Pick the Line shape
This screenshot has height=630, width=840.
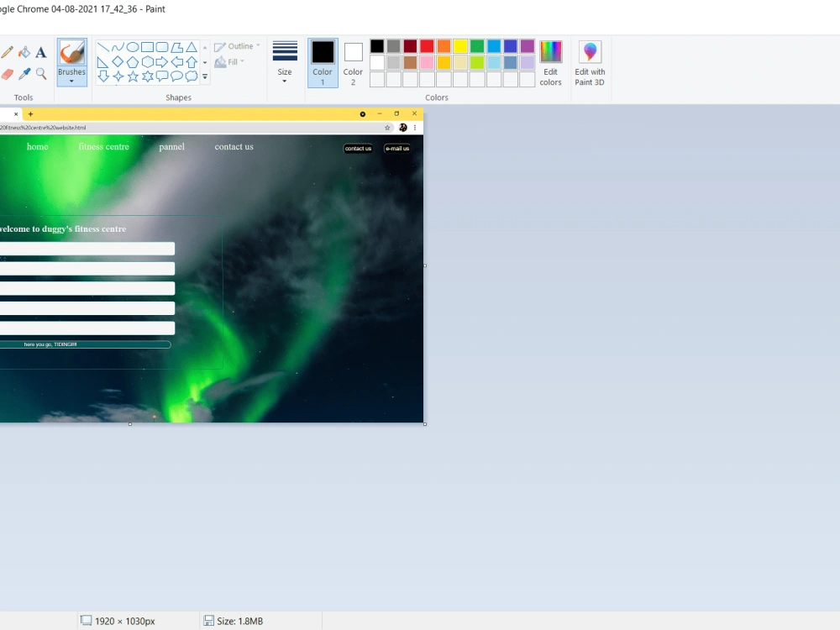tap(103, 47)
